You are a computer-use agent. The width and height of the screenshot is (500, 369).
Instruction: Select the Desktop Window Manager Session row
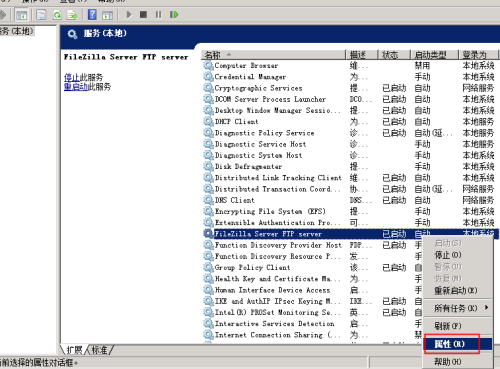coord(350,110)
